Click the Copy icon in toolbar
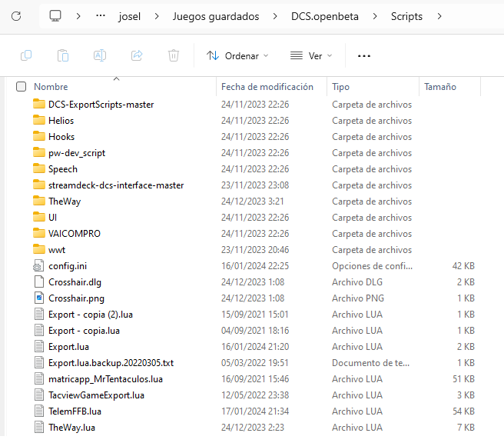Screen dimensions: 504x443 click(x=26, y=55)
